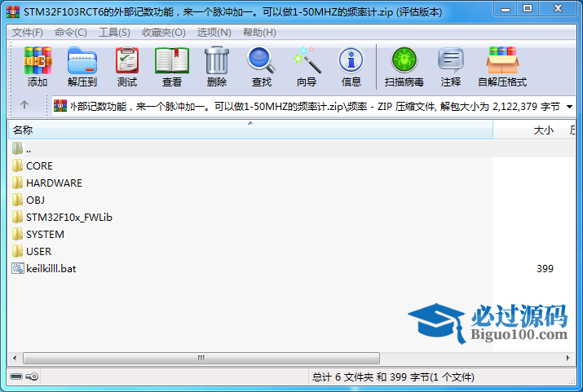Screen dimensions: 583x392
Task: Select the USER folder icon
Action: pos(17,251)
